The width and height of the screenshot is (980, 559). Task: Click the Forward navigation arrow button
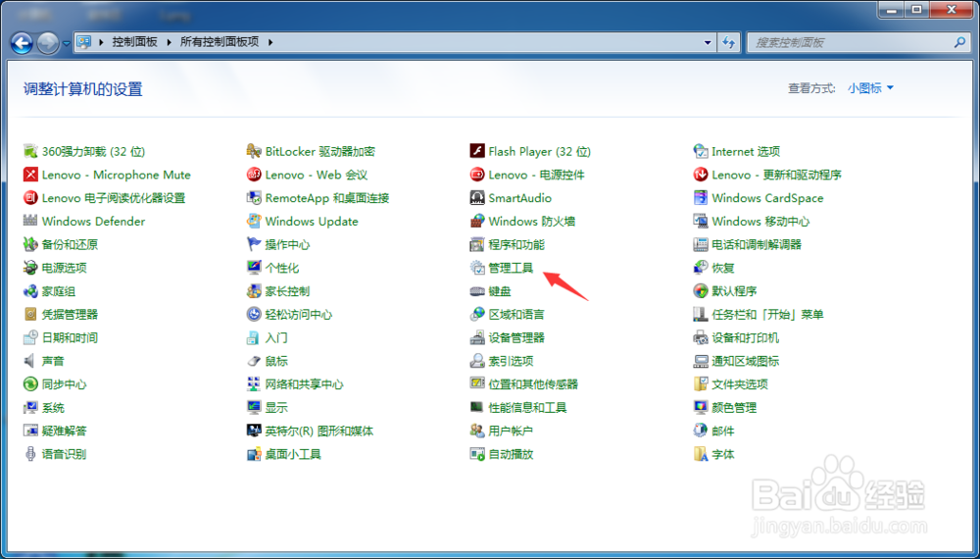[48, 43]
